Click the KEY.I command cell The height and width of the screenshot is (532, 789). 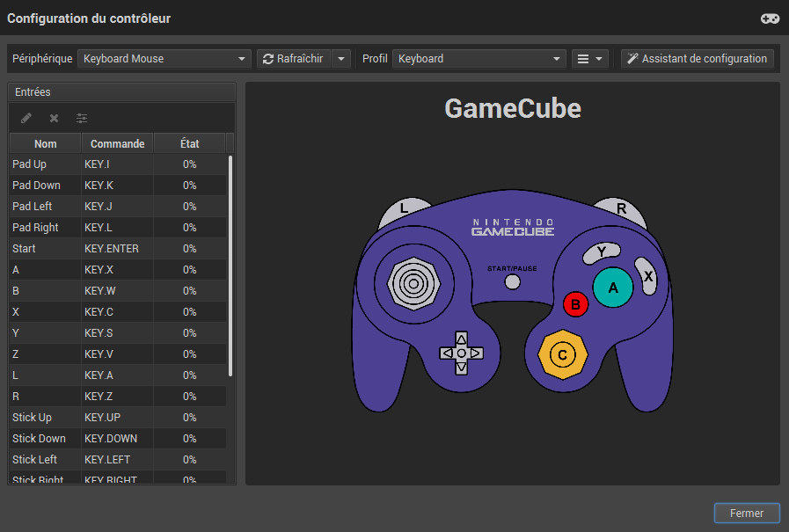(x=117, y=164)
